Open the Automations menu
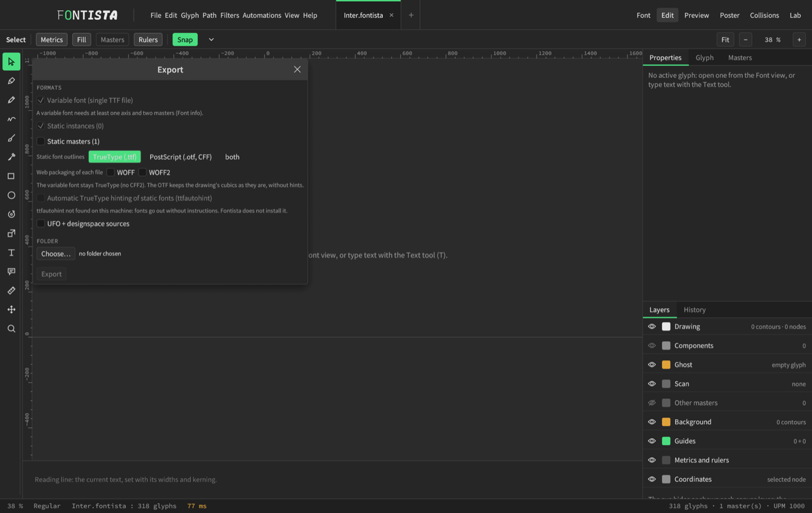This screenshot has width=812, height=513. (262, 16)
